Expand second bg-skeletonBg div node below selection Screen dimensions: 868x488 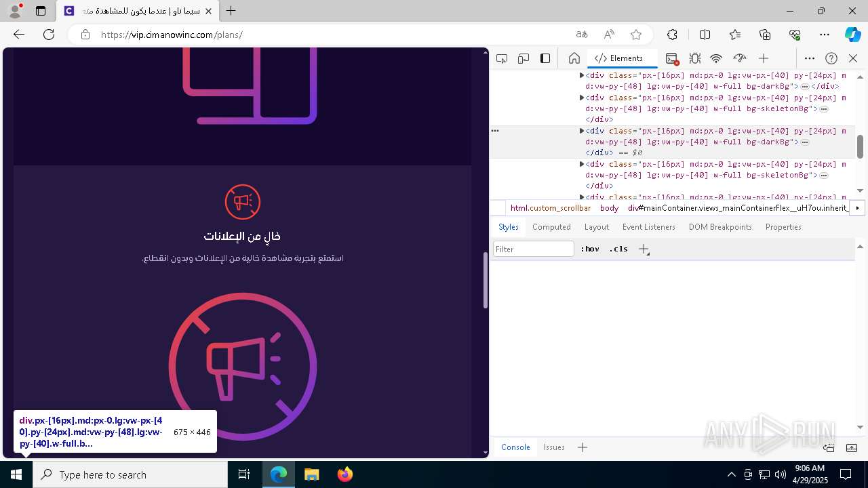click(582, 164)
